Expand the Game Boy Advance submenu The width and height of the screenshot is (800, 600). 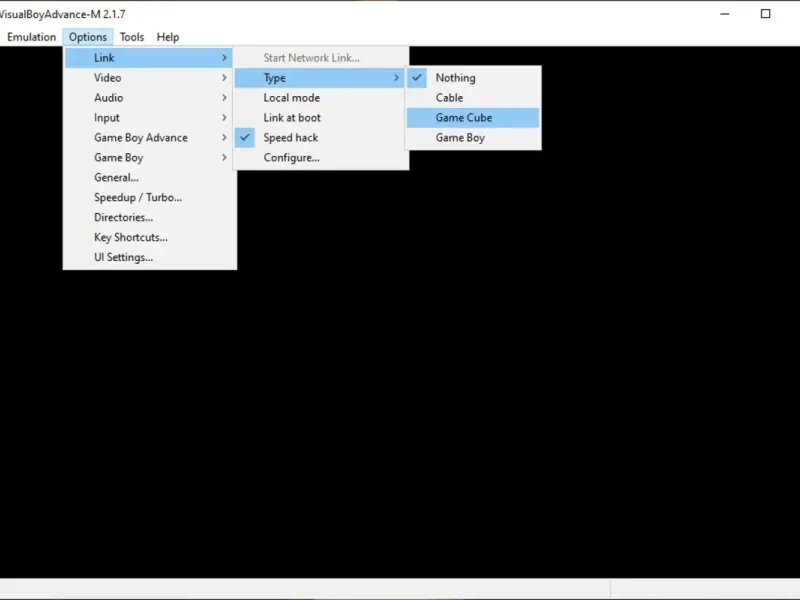coord(149,137)
